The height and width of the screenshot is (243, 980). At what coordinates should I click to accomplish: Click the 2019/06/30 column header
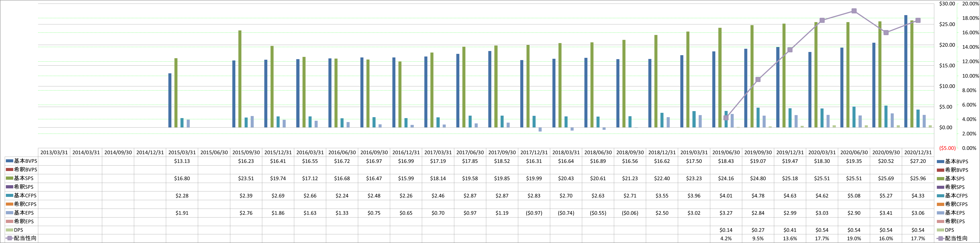pyautogui.click(x=726, y=152)
